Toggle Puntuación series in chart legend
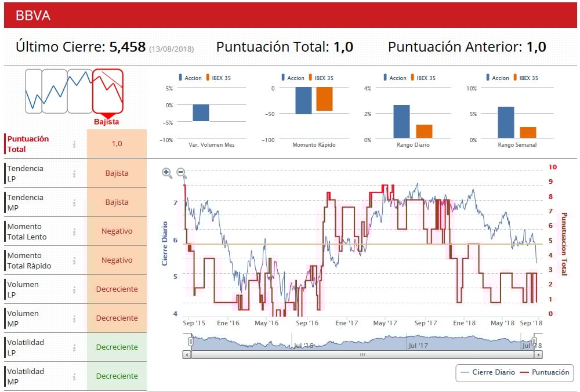This screenshot has height=392, width=580. tap(545, 372)
